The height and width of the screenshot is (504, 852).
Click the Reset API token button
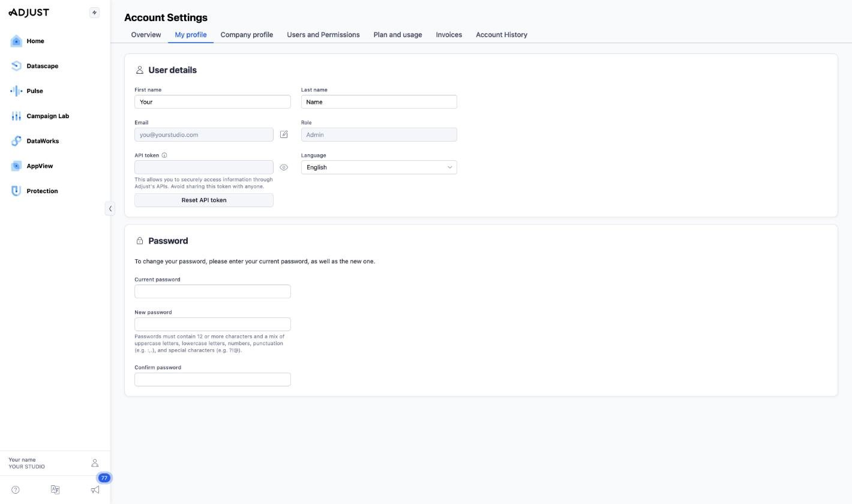pyautogui.click(x=204, y=200)
